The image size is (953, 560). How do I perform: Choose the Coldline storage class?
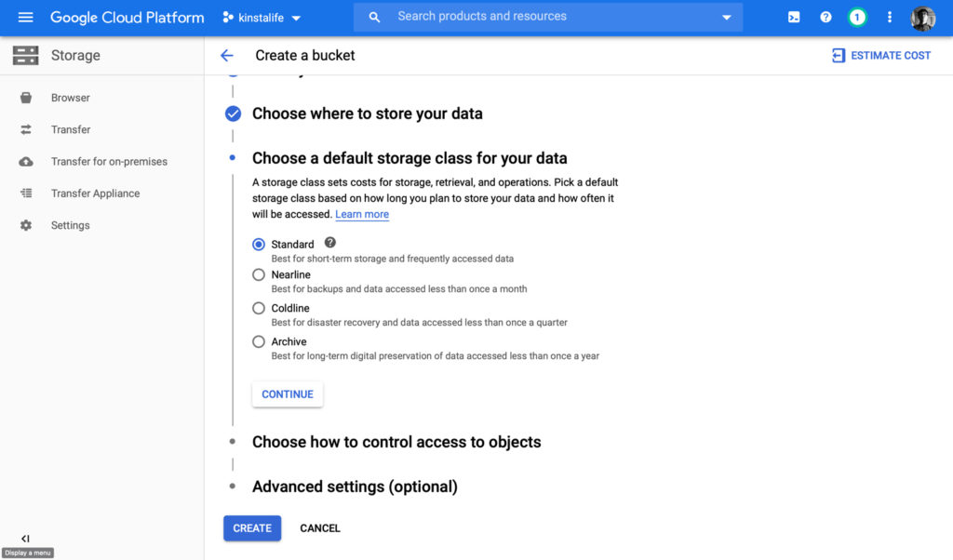point(258,308)
